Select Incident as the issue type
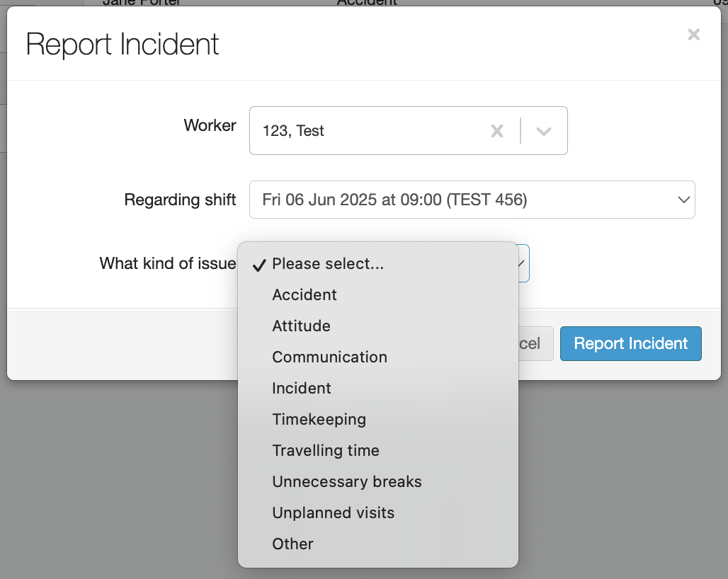728x579 pixels. 302,389
